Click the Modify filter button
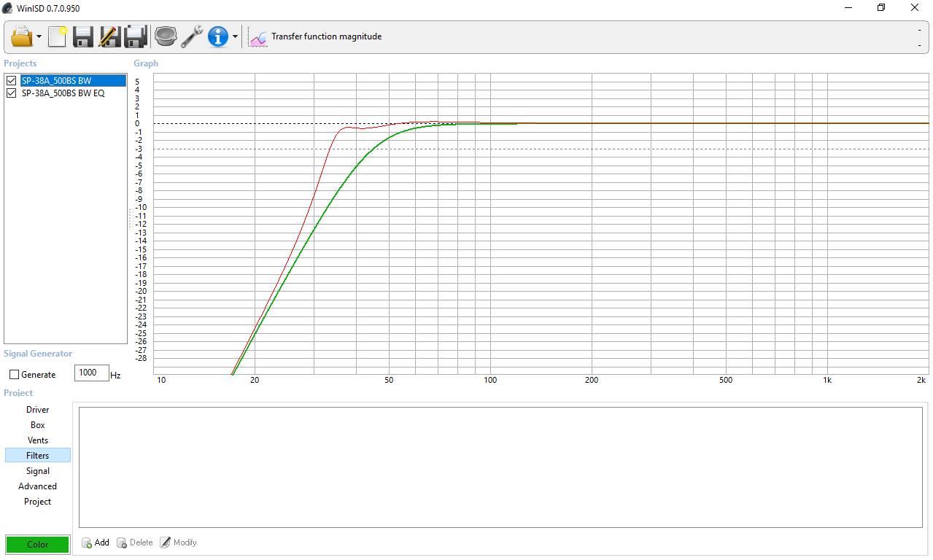Viewport: 933px width, 560px height. point(179,542)
